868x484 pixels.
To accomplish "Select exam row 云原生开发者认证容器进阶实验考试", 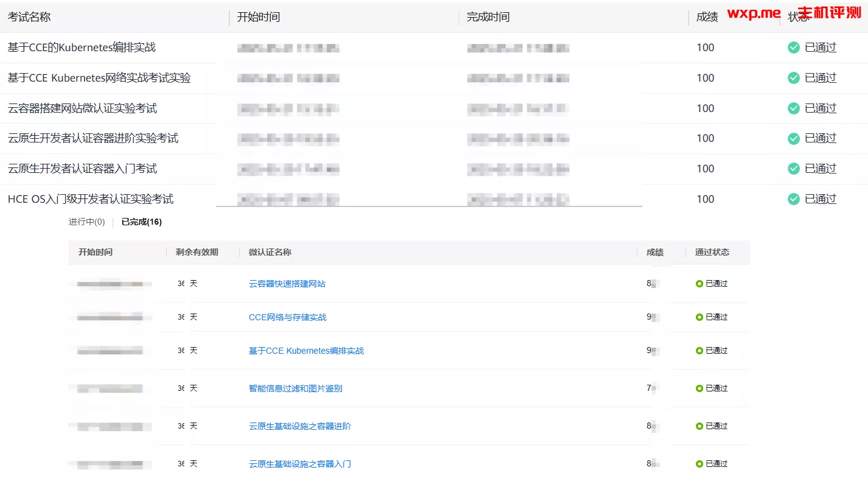I will point(434,138).
